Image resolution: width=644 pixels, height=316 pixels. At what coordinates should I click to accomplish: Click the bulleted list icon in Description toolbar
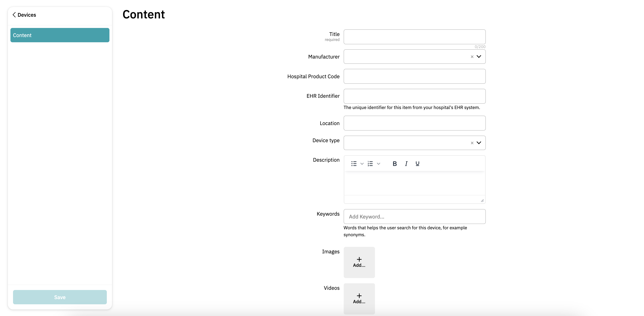354,163
